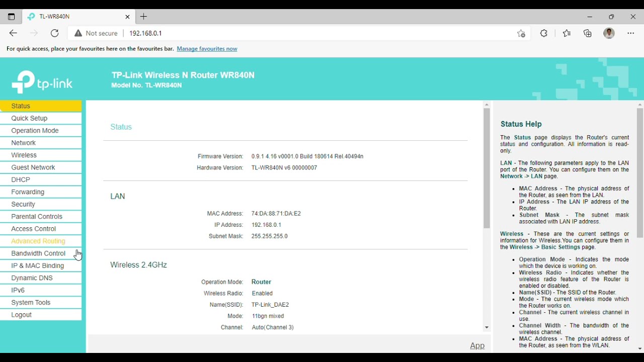Open the Favourites star list
Image resolution: width=644 pixels, height=362 pixels.
[x=567, y=33]
